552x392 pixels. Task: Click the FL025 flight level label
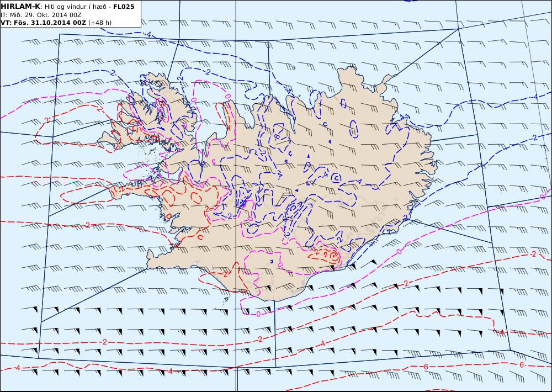click(124, 6)
